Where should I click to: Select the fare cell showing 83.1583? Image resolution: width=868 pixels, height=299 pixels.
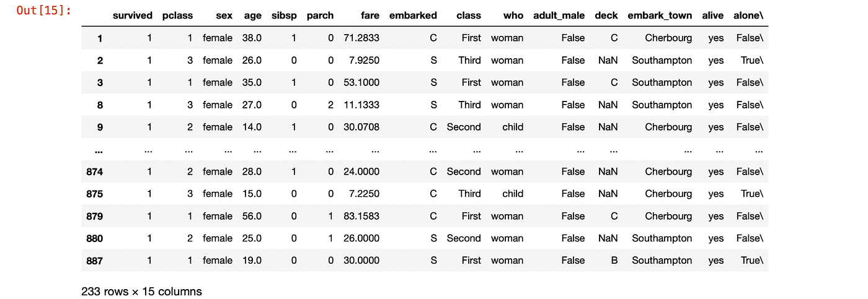click(x=361, y=216)
